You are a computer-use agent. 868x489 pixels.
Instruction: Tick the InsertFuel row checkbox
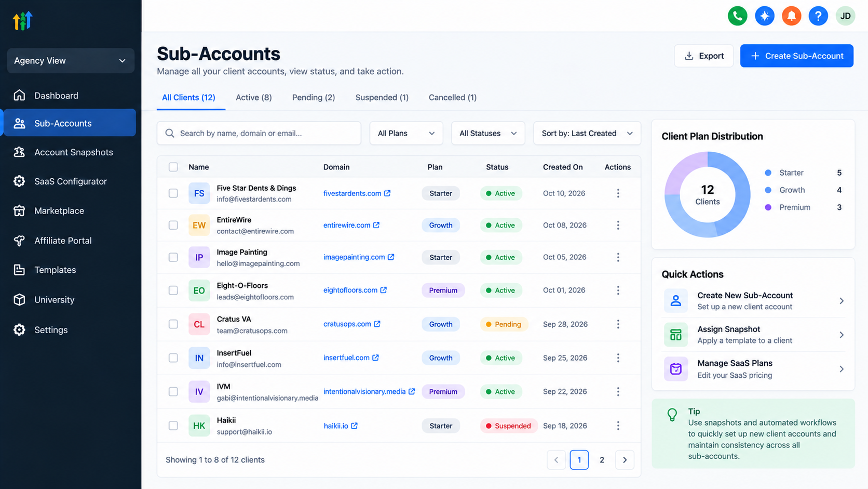pyautogui.click(x=173, y=358)
